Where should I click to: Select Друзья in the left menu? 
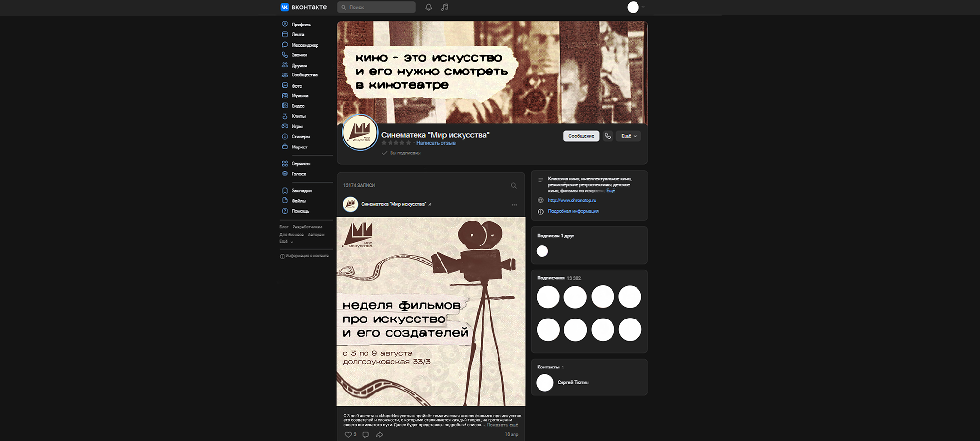pyautogui.click(x=294, y=65)
